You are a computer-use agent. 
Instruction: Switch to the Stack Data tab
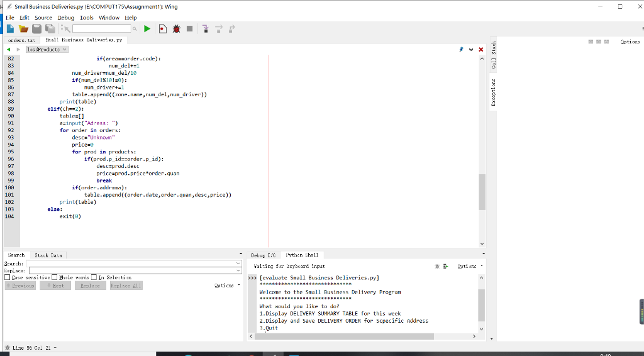[48, 255]
